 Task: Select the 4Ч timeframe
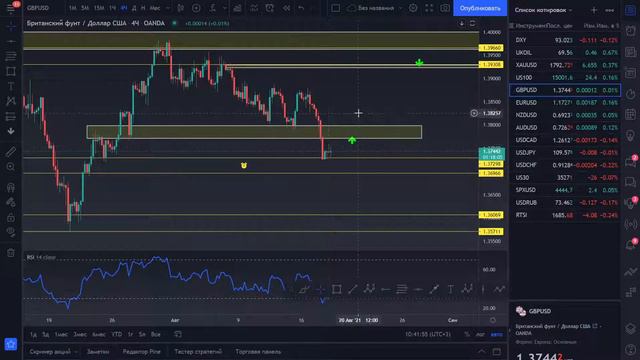124,8
